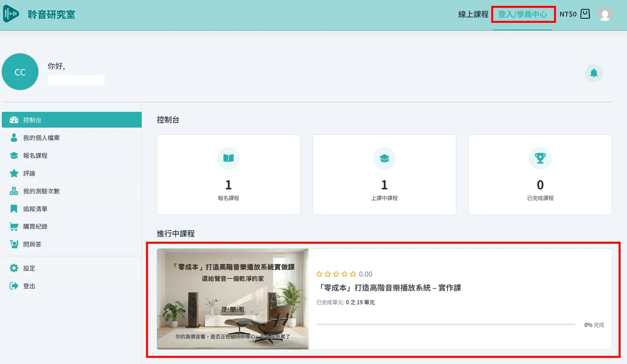
Task: Click the 聆音研究室 logo icon
Action: 11,14
